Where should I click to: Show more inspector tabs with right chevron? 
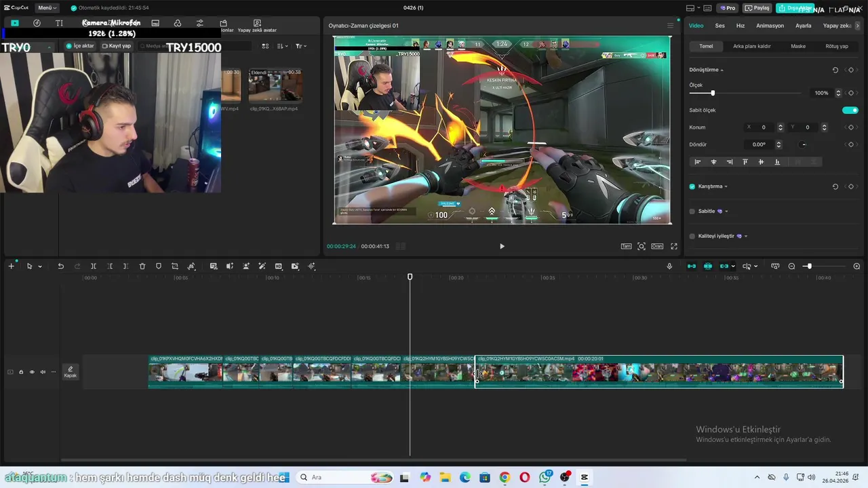point(858,26)
